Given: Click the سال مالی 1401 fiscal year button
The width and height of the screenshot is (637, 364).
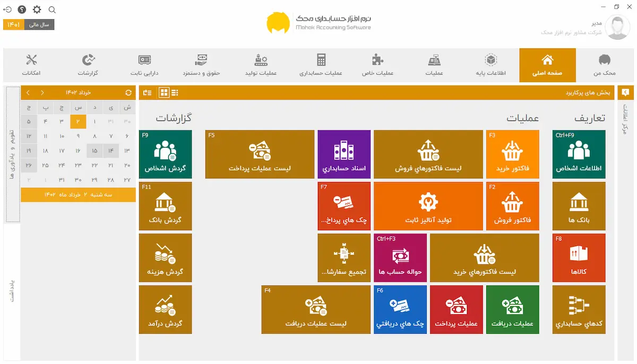Looking at the screenshot, I should click(29, 24).
